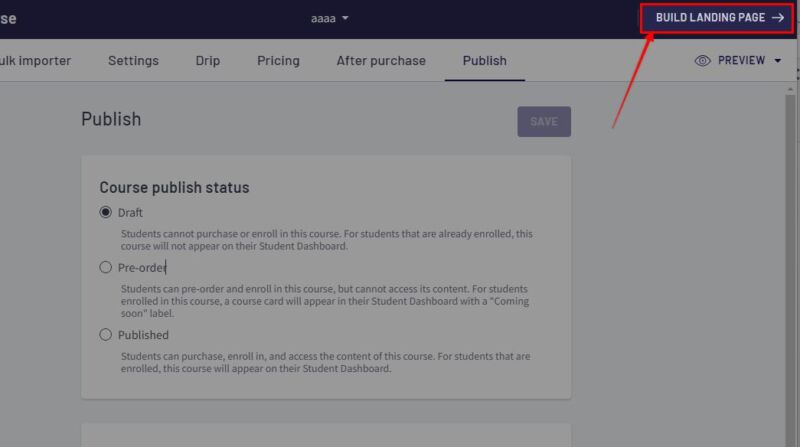Click the scrollbar up arrow
800x447 pixels.
790,89
